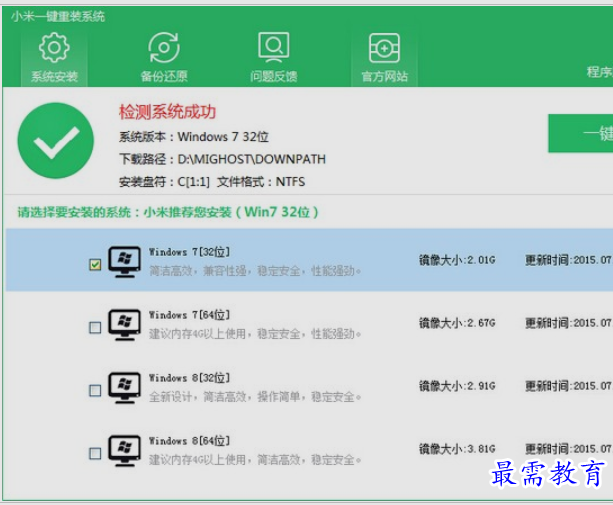Click the 镜像大小:2.01G value
The image size is (613, 505).
457,260
